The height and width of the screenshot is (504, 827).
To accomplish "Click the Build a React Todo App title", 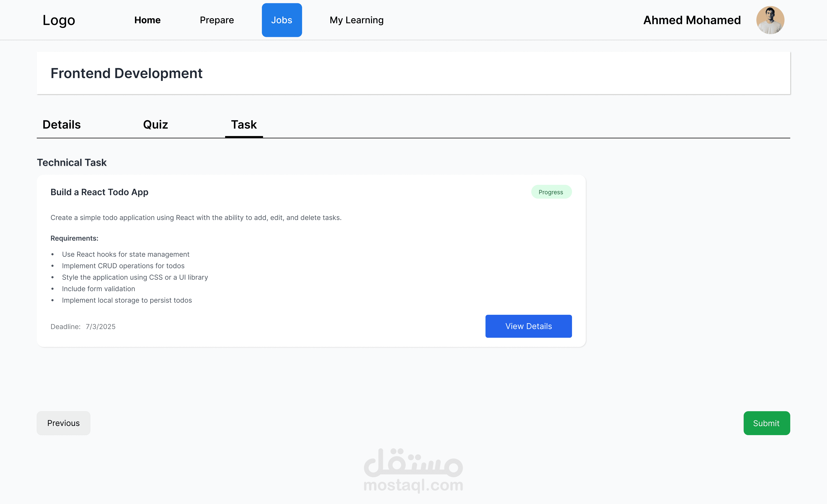I will (99, 192).
